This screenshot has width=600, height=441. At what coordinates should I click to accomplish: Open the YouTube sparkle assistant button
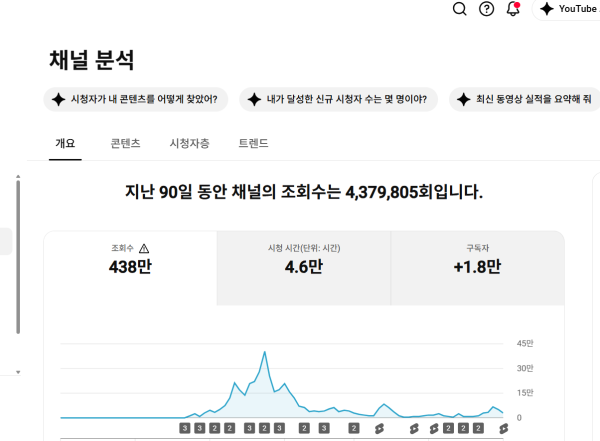(x=567, y=9)
